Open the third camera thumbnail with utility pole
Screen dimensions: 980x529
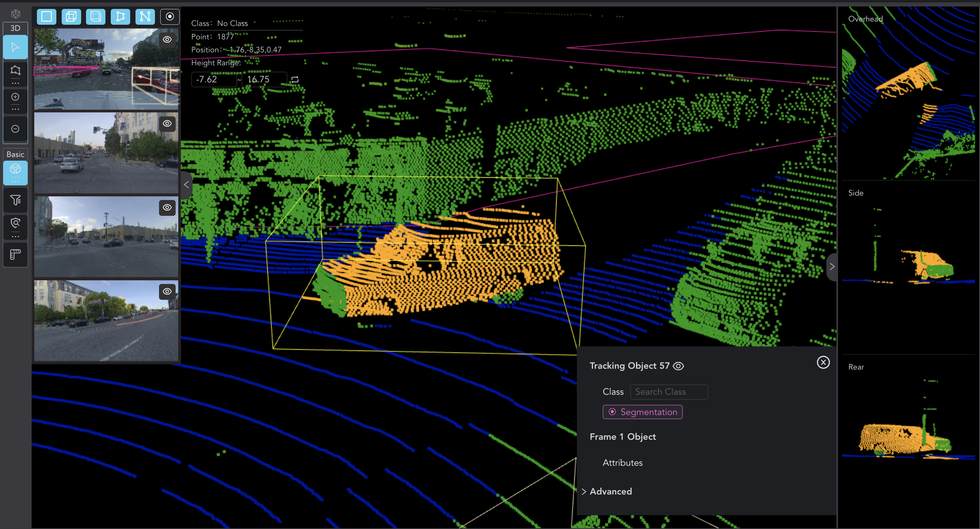point(106,237)
